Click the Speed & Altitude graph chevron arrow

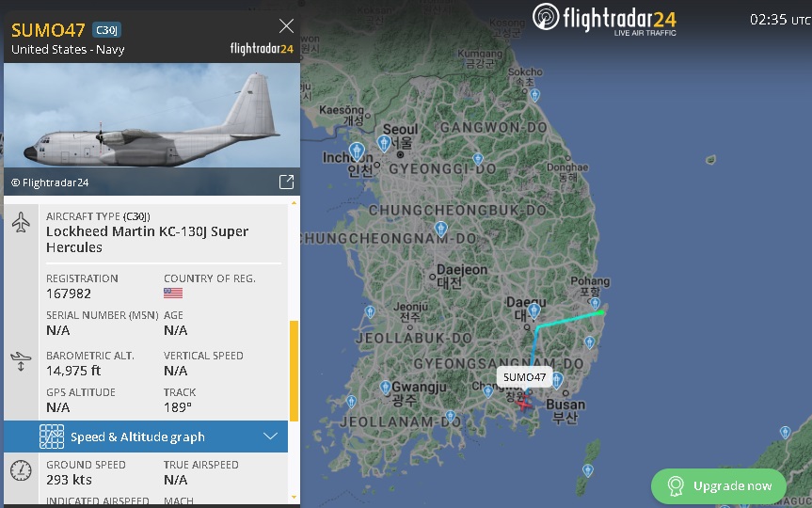[270, 436]
